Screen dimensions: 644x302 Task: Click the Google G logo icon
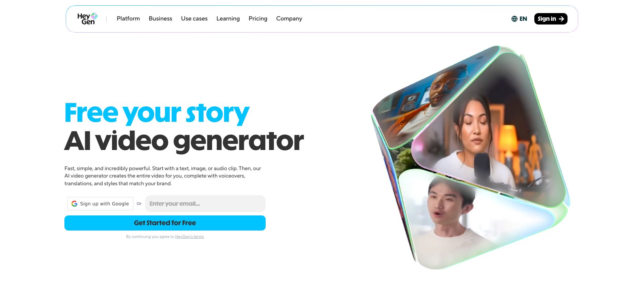click(74, 204)
